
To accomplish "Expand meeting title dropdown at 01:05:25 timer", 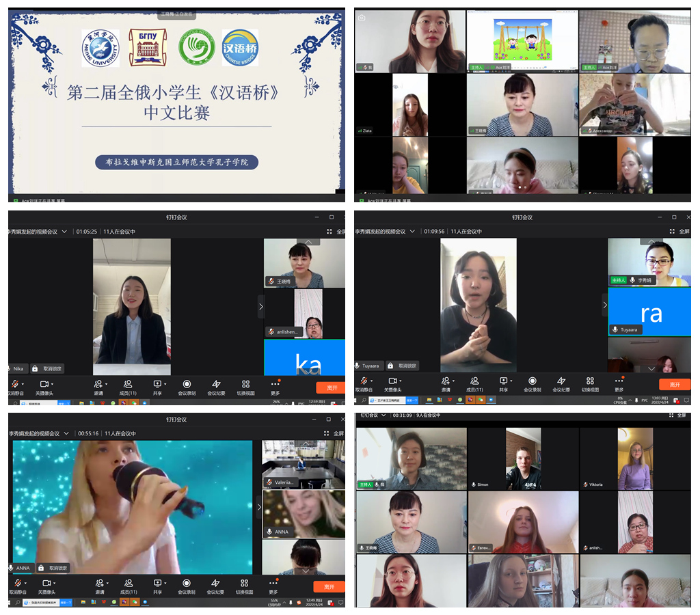I will pyautogui.click(x=65, y=232).
